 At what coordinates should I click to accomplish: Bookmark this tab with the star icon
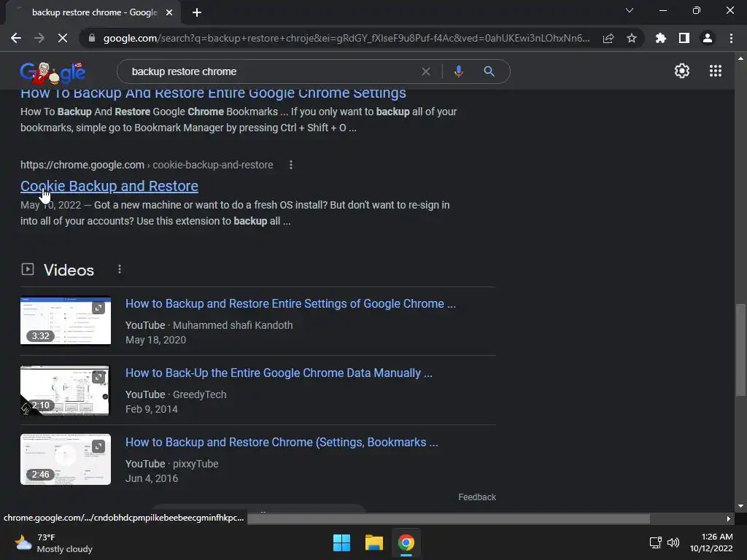[632, 38]
